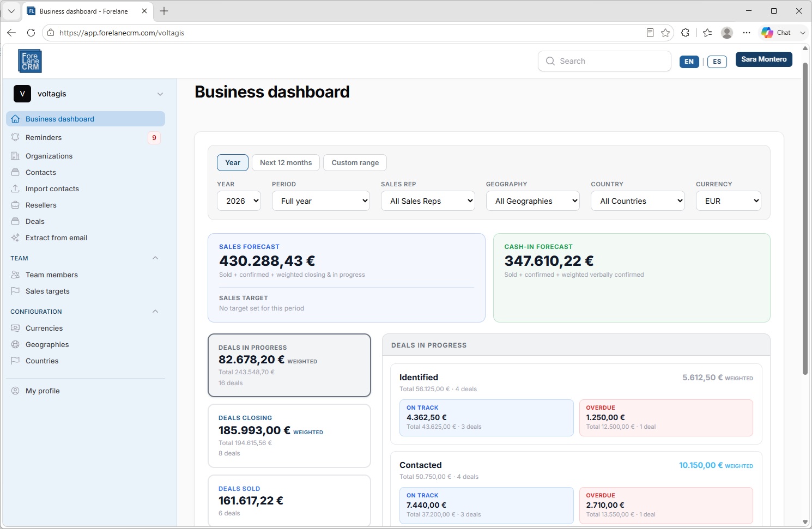Open the All Sales Reps dropdown
This screenshot has width=812, height=529.
click(428, 201)
